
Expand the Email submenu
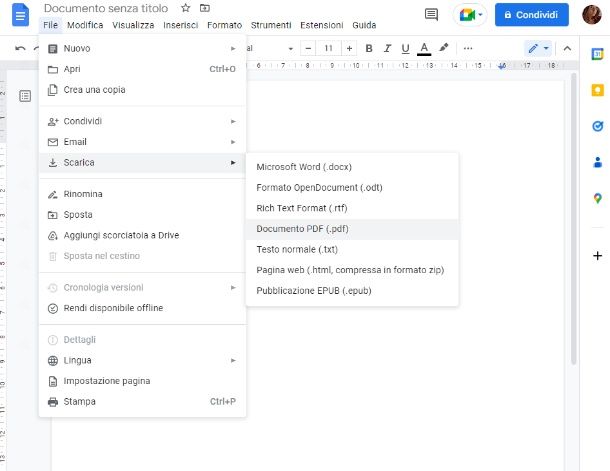pyautogui.click(x=142, y=142)
